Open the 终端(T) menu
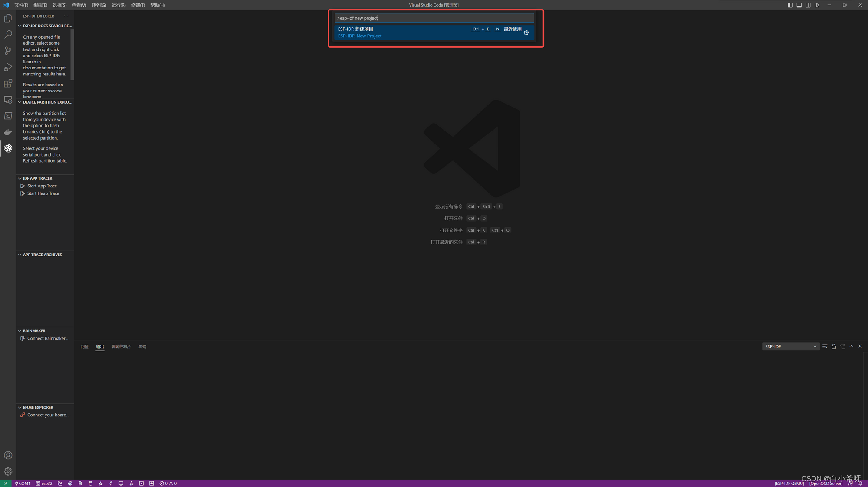The image size is (868, 487). pyautogui.click(x=138, y=5)
